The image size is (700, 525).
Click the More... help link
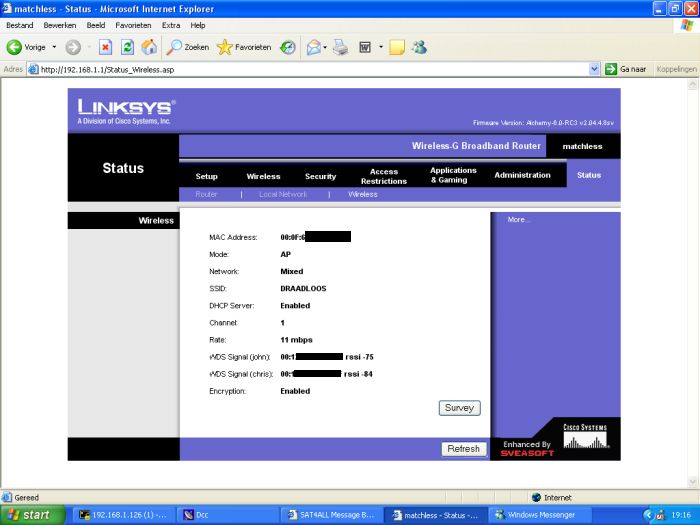(x=519, y=220)
